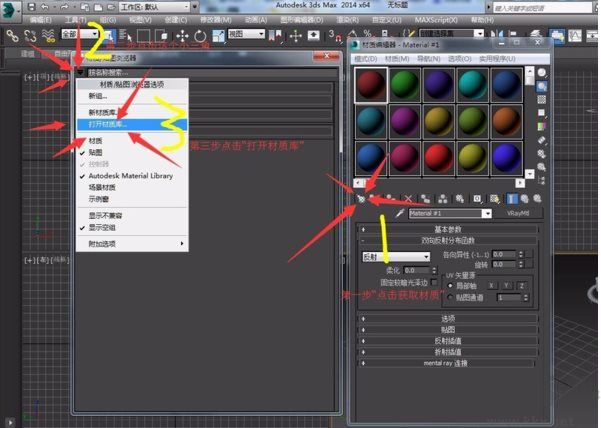Open MAXScript(X) menu in main menu bar
The height and width of the screenshot is (428, 601).
(x=436, y=20)
